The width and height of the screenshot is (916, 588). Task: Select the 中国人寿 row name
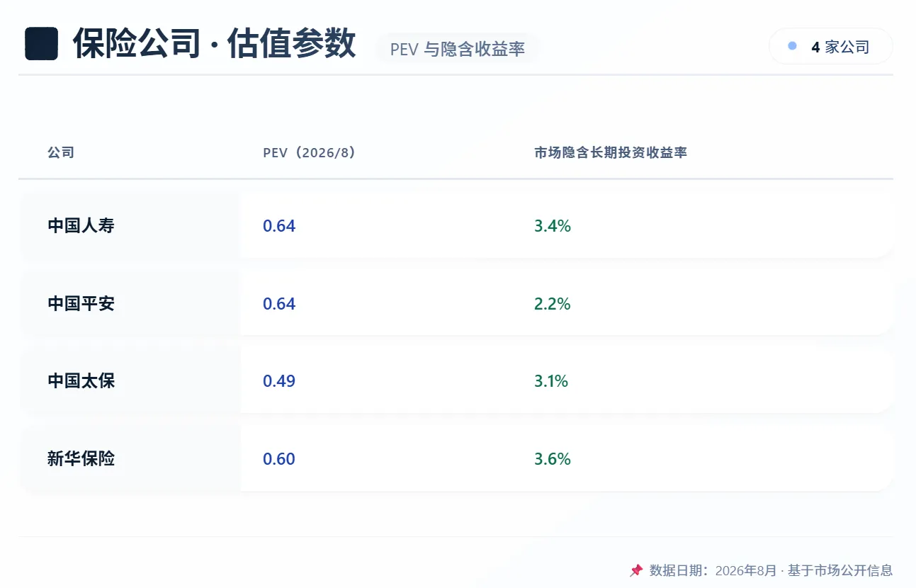[x=81, y=226]
